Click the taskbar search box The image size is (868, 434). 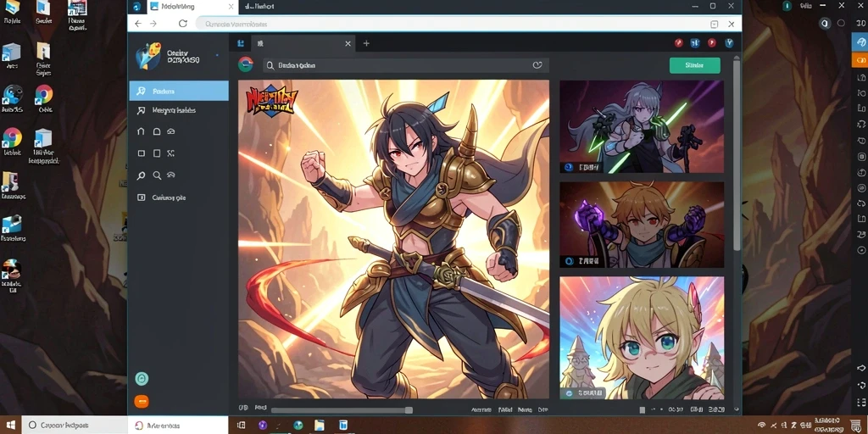(x=75, y=426)
